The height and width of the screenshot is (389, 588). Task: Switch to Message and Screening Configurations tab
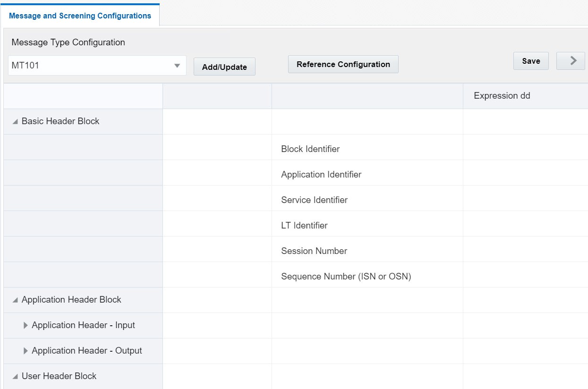tap(80, 16)
